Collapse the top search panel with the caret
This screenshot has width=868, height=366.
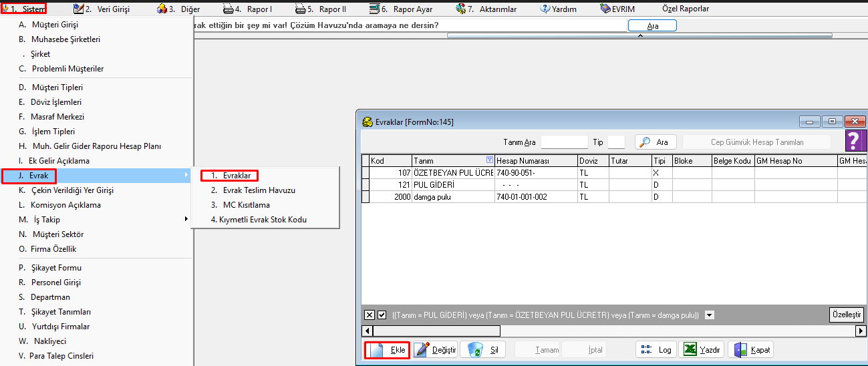pyautogui.click(x=639, y=35)
